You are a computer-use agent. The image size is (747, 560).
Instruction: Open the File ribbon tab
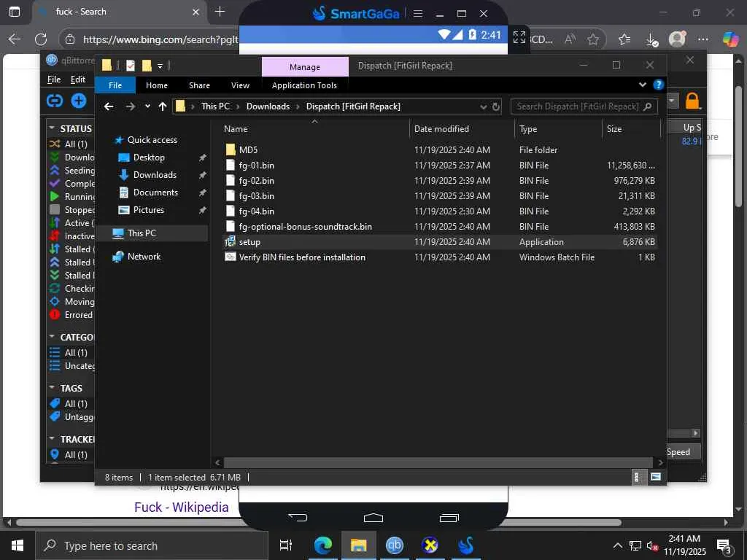coord(115,85)
